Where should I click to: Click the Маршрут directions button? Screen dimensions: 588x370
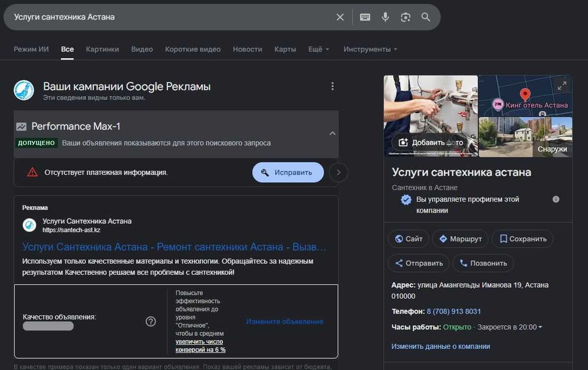click(x=460, y=239)
